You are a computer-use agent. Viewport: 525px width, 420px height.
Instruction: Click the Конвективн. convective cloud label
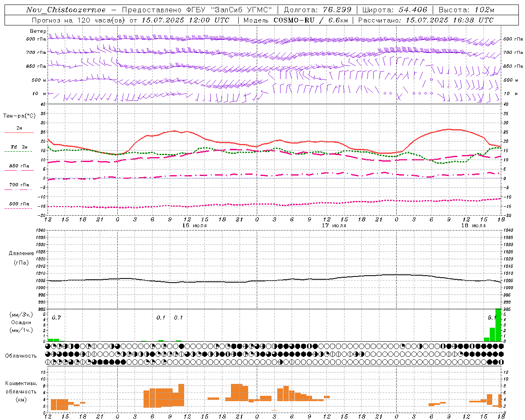pos(21,383)
